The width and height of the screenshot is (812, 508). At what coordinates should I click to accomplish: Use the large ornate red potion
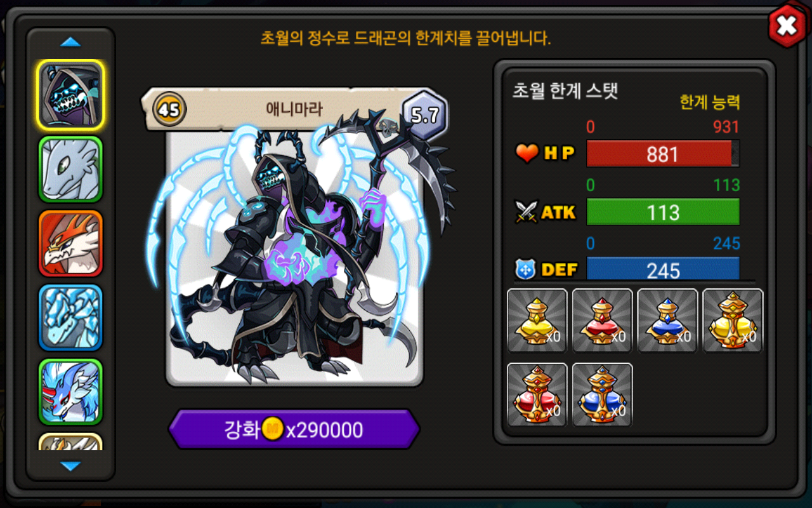(x=537, y=394)
